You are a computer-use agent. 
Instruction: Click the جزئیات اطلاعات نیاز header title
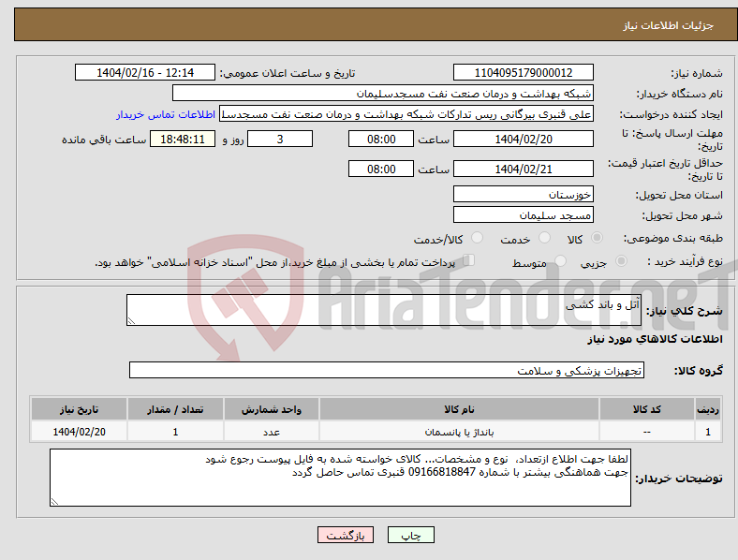(x=669, y=25)
